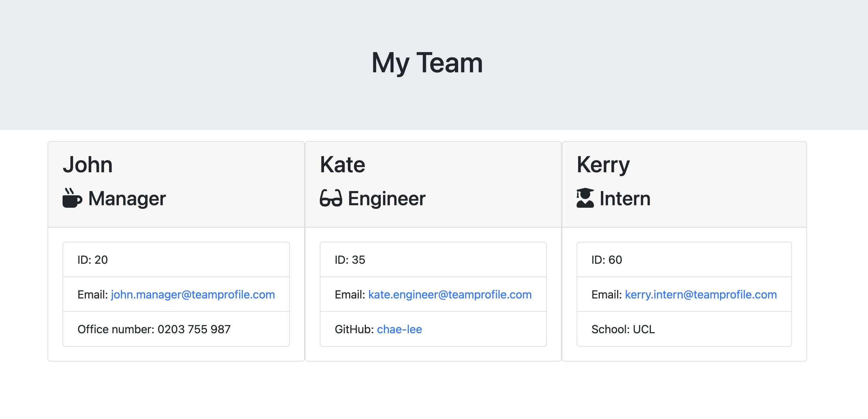Image resolution: width=868 pixels, height=419 pixels.
Task: Click the coffee mug icon beside Manager
Action: (72, 198)
